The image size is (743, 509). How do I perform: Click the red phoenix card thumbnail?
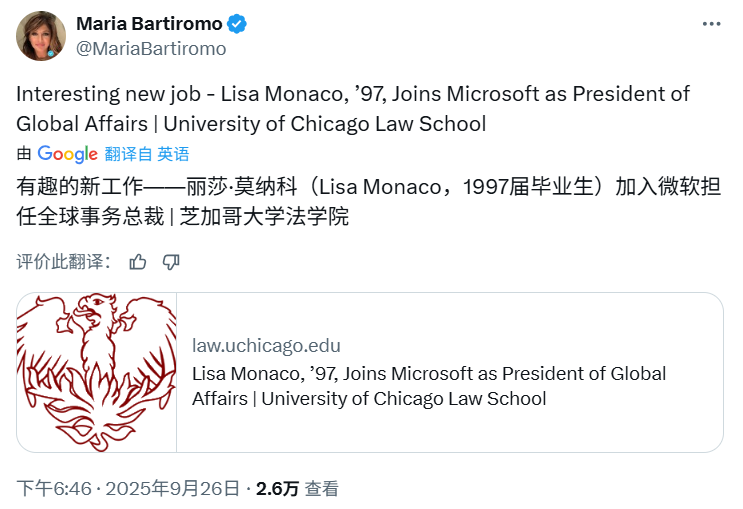coord(97,372)
